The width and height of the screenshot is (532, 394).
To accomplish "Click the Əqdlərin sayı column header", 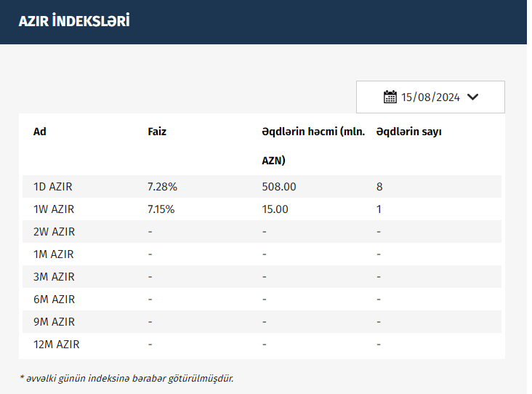I will coord(408,132).
